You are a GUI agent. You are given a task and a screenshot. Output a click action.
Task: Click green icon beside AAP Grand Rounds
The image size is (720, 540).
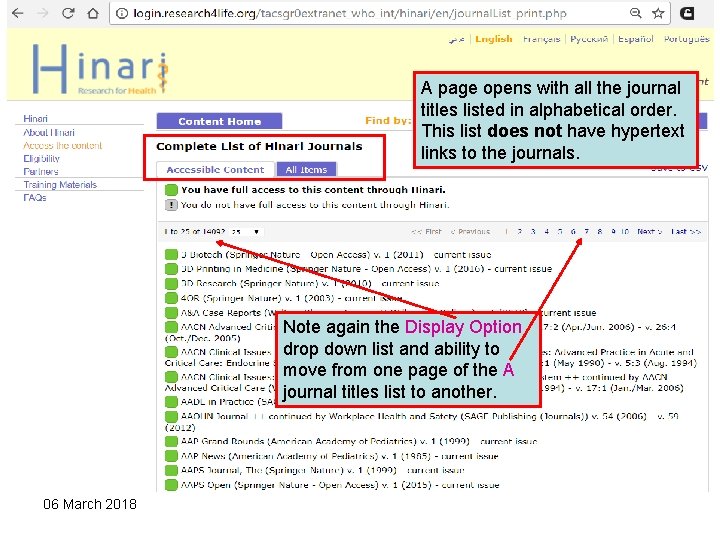171,441
